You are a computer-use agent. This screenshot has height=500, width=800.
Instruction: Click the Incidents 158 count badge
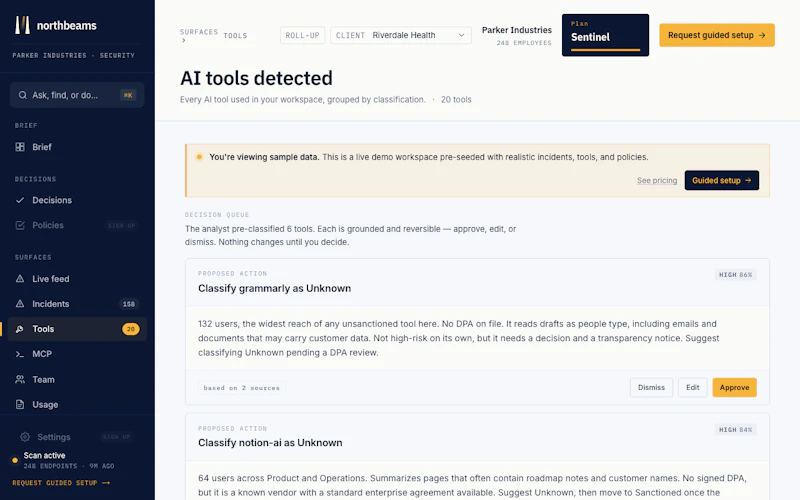(x=129, y=304)
